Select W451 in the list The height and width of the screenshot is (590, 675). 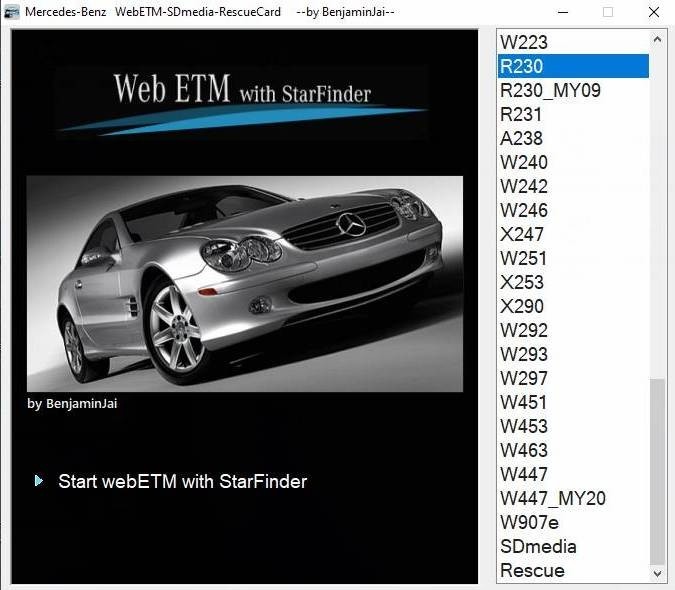(x=573, y=403)
